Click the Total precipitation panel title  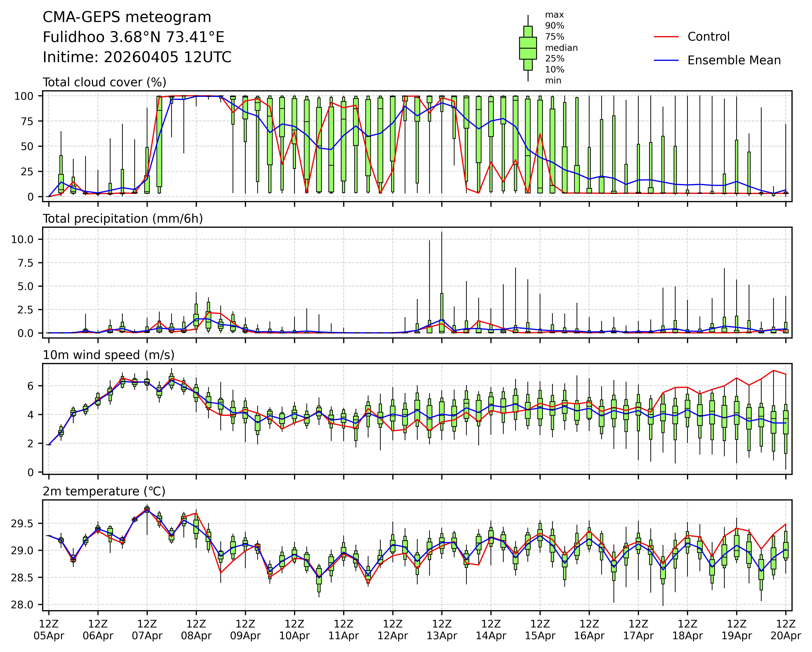pyautogui.click(x=123, y=219)
